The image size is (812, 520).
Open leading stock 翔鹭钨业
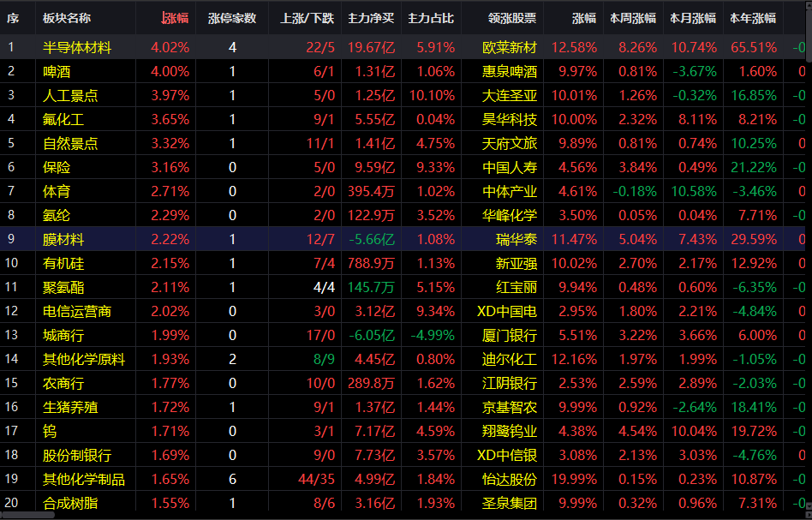510,431
